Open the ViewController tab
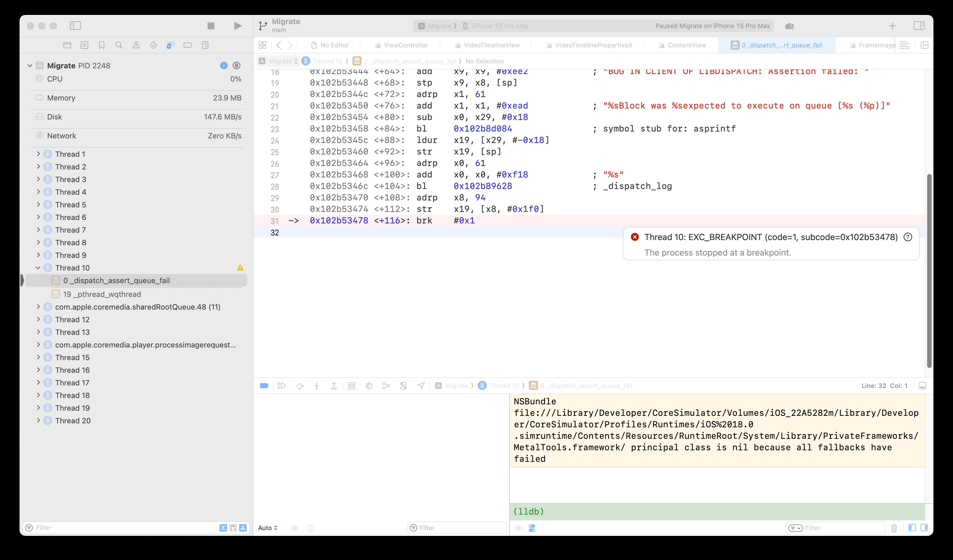 [401, 45]
